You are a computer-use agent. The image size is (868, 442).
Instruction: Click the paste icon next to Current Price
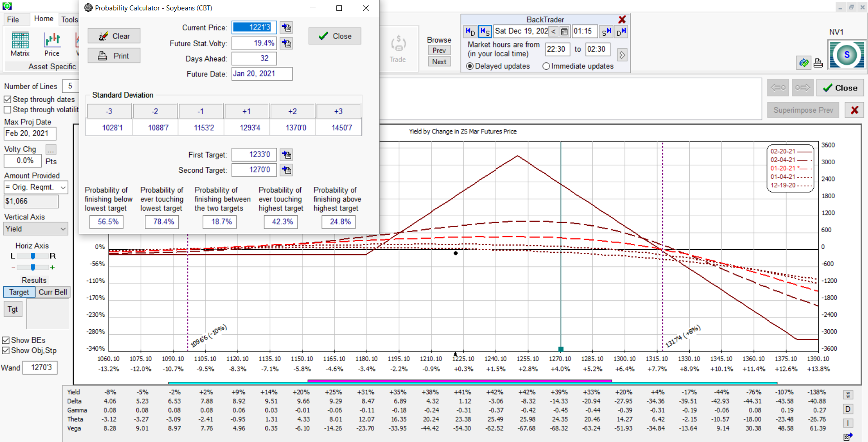pos(286,28)
